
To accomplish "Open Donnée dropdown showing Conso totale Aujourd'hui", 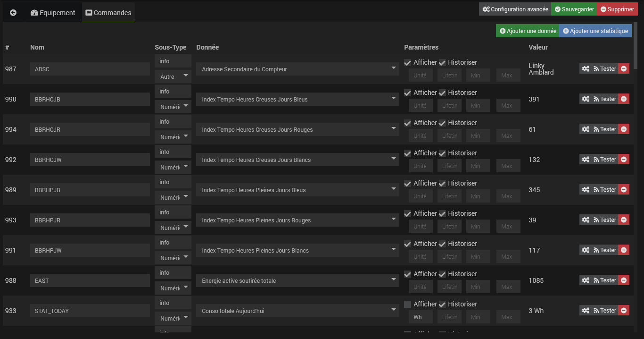I will coord(297,311).
